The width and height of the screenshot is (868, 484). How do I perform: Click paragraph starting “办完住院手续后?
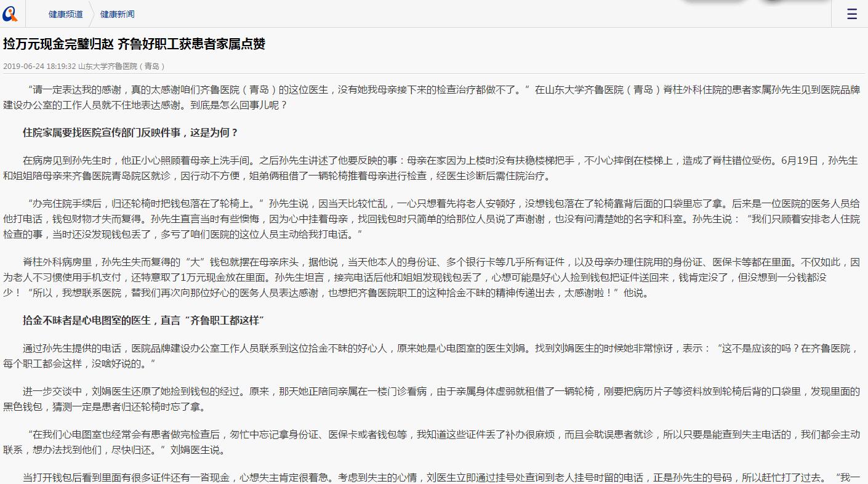coord(431,219)
